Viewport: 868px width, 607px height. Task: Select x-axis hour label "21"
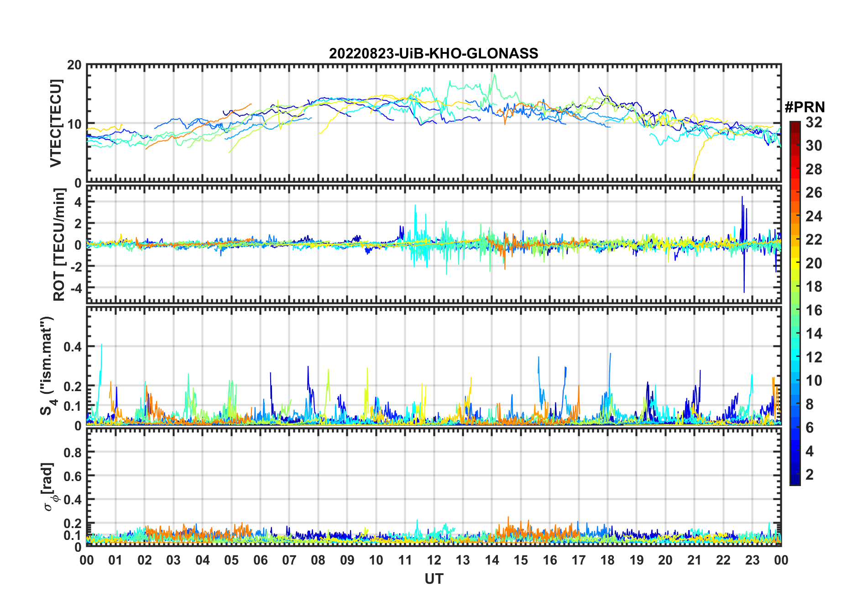[x=694, y=560]
